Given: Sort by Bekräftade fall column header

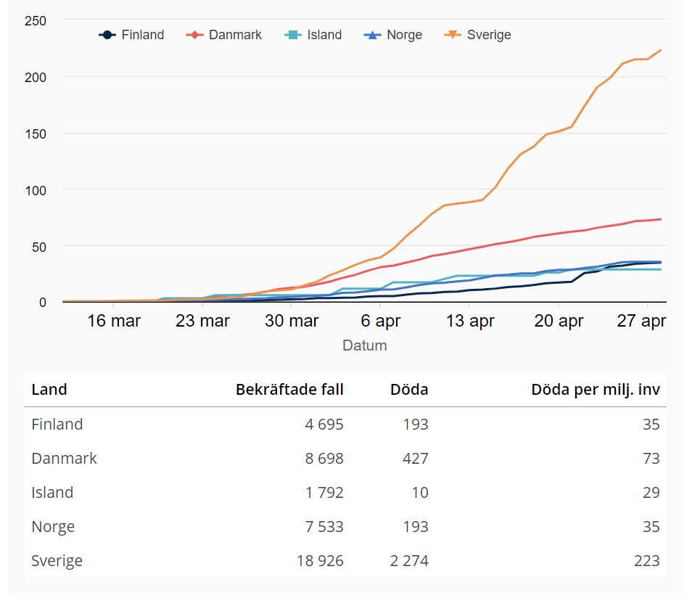Looking at the screenshot, I should pos(289,390).
